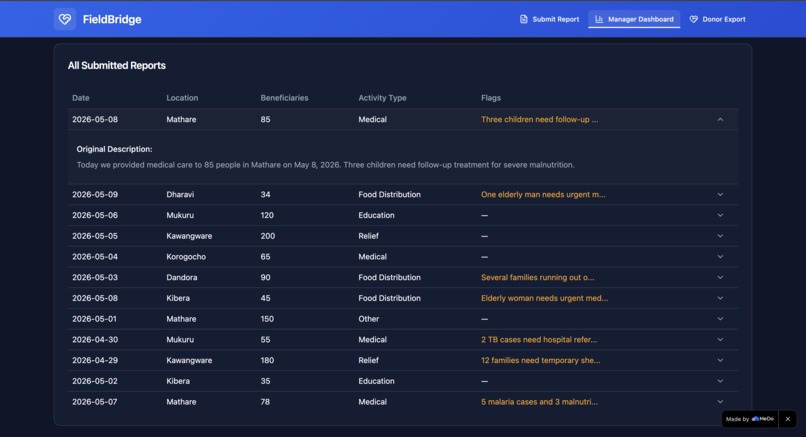Viewport: 806px width, 437px height.
Task: Switch to Manager Dashboard tab
Action: coord(634,19)
